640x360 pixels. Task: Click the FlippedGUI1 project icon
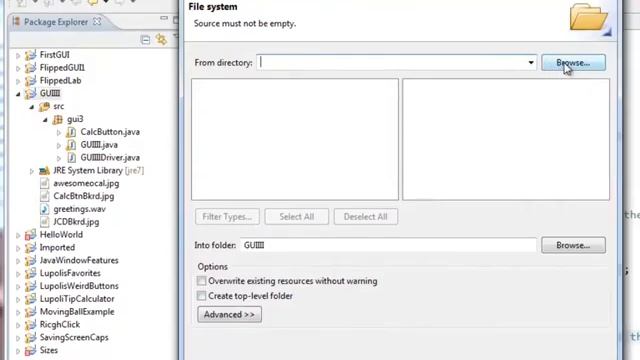(31, 68)
